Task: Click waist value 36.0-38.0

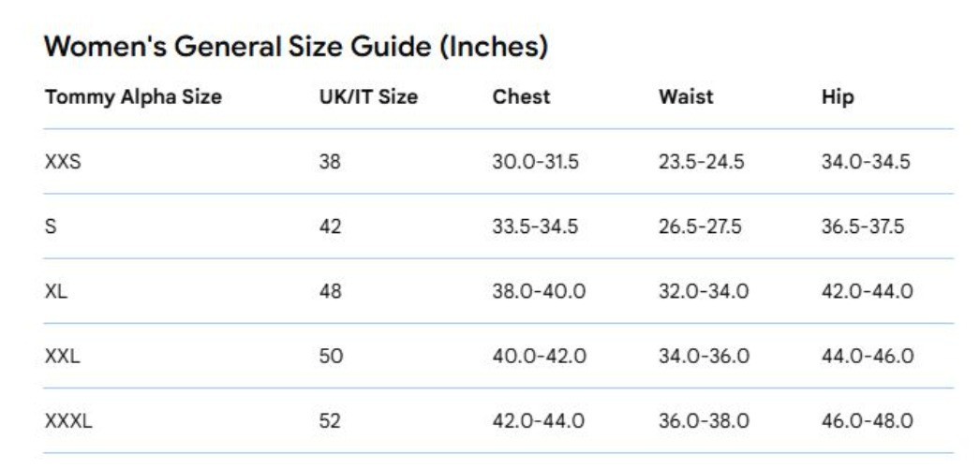Action: (x=704, y=421)
